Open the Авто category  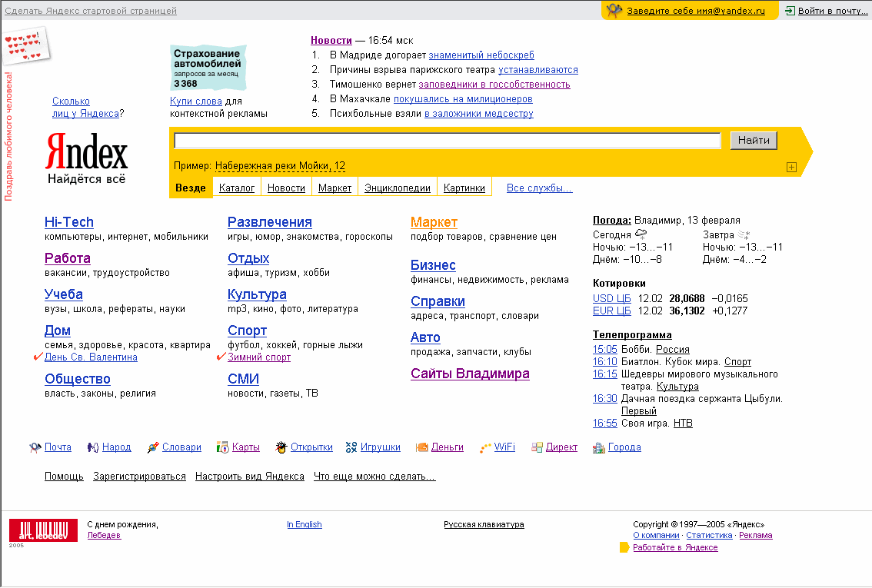tap(425, 337)
